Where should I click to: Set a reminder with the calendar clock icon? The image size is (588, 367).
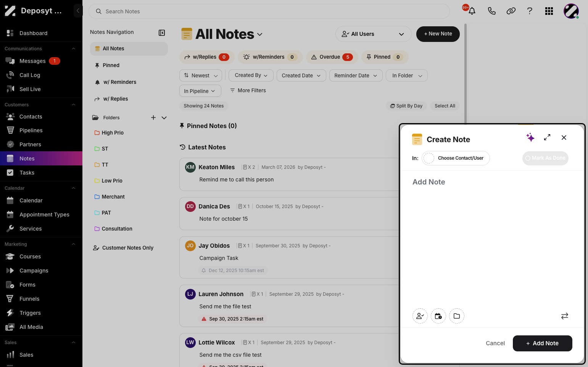coord(438,316)
